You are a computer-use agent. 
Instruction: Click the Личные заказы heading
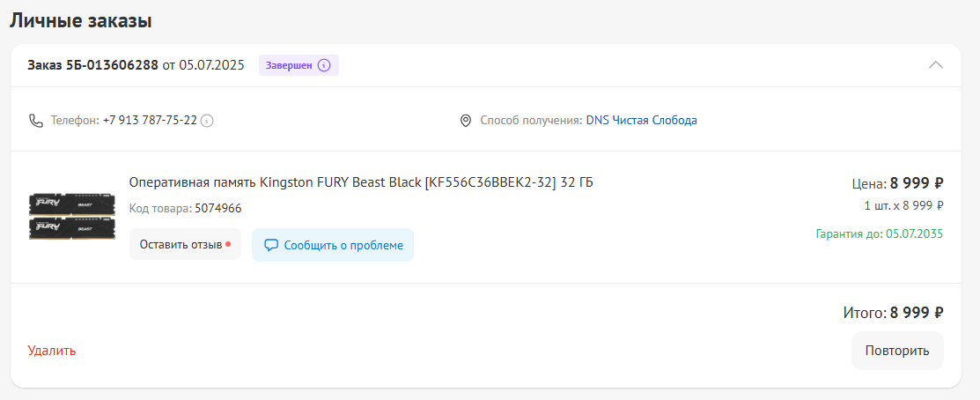pyautogui.click(x=81, y=21)
